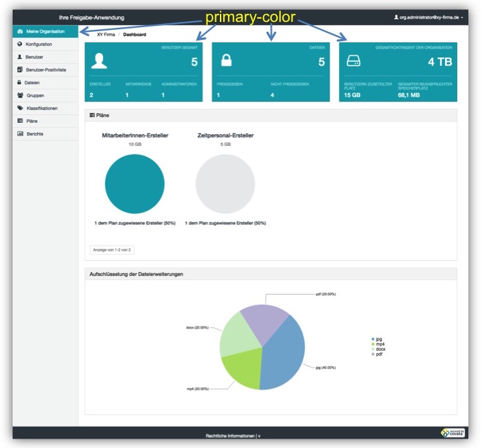The height and width of the screenshot is (448, 481).
Task: Go to Gruppen in the sidebar
Action: coord(45,96)
